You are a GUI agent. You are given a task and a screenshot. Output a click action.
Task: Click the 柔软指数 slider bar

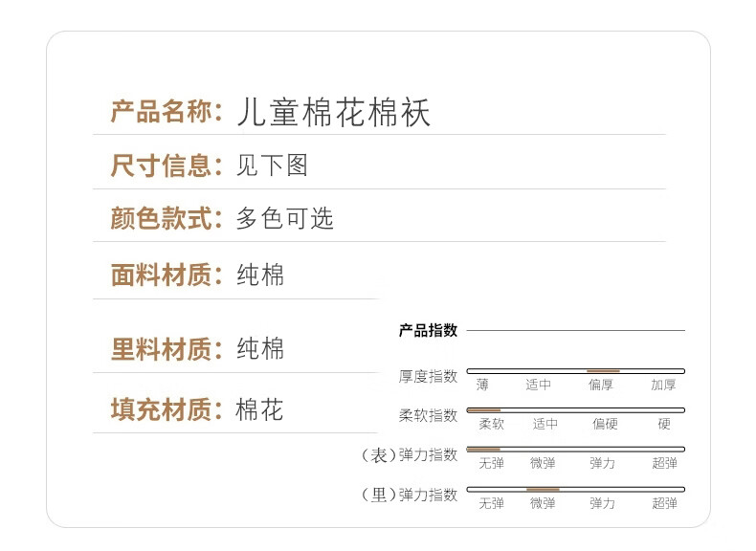575,409
